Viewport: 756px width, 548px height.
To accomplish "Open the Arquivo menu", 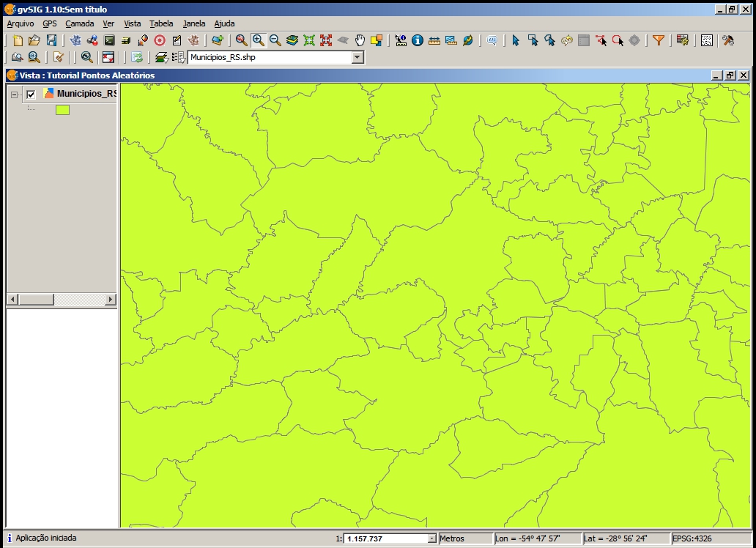I will (21, 23).
